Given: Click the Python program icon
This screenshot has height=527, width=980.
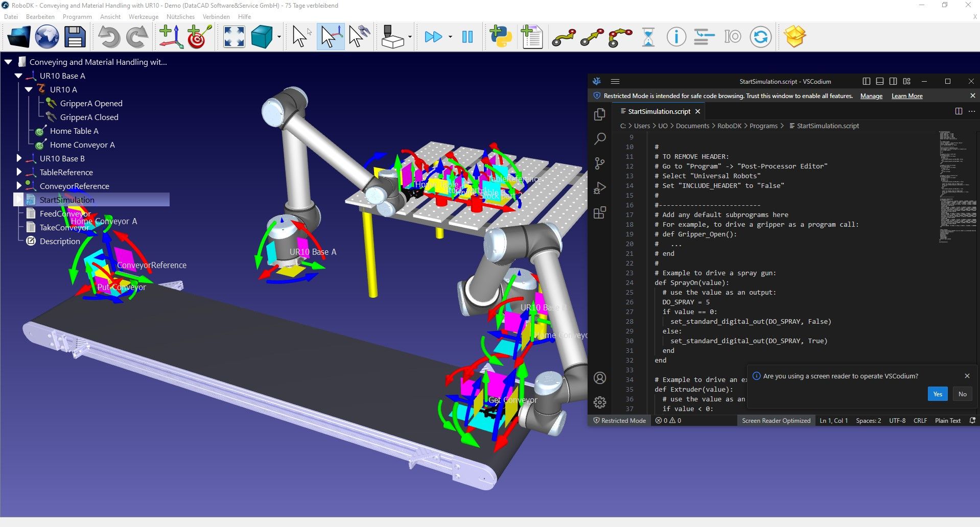Looking at the screenshot, I should click(x=501, y=37).
